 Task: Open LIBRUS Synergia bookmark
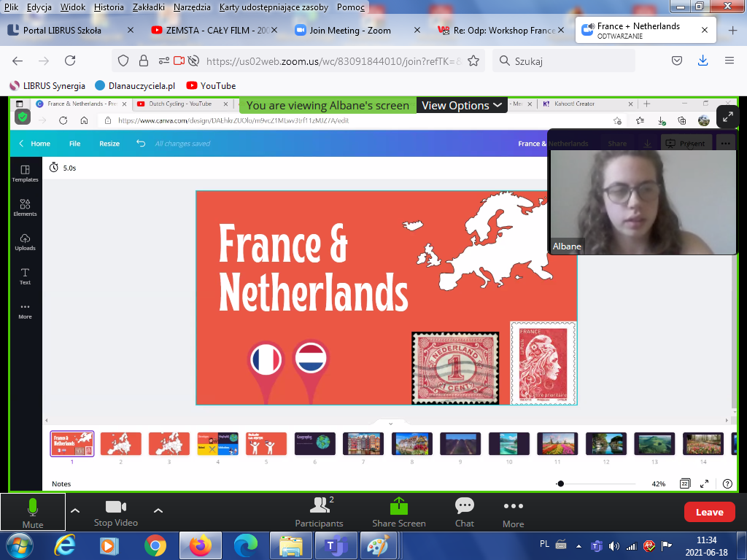(x=47, y=86)
